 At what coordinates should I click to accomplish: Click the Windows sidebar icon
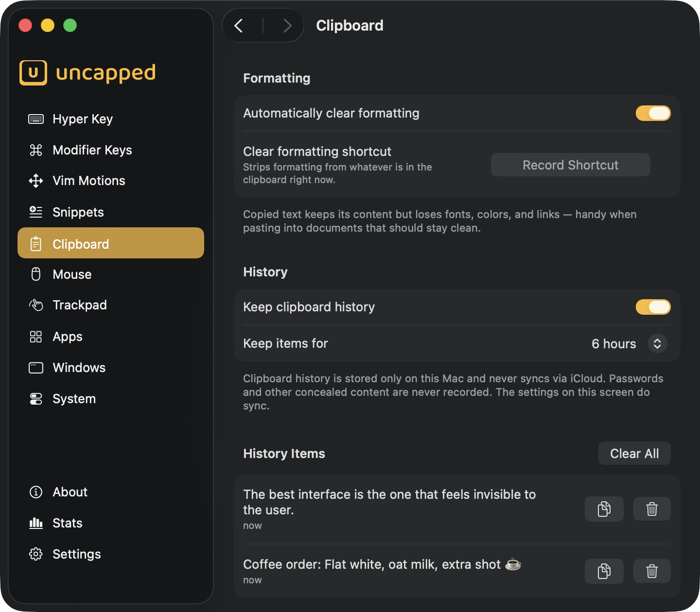point(36,368)
